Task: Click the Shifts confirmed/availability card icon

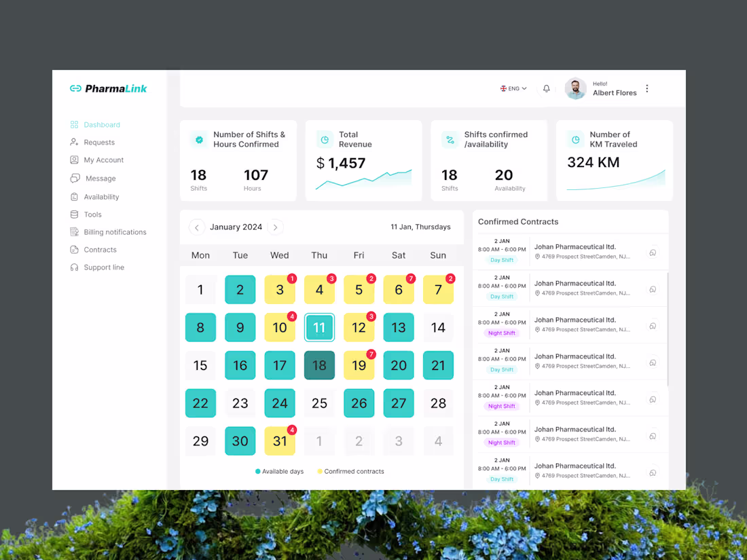Action: point(450,140)
